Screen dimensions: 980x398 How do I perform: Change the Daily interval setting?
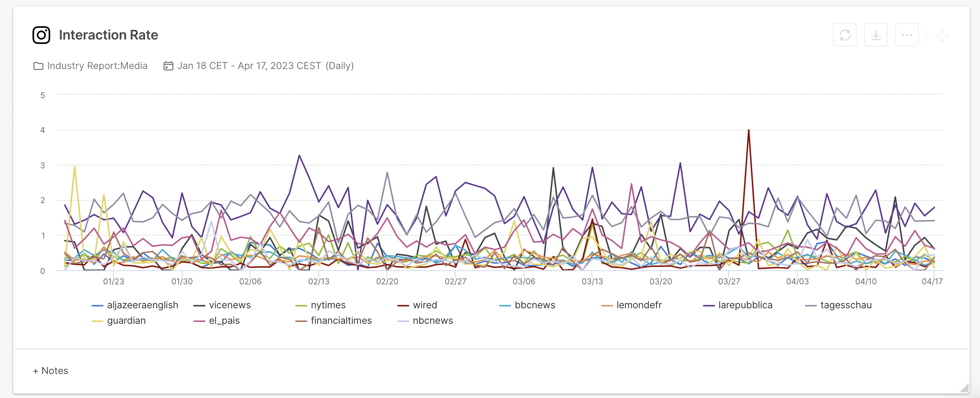tap(340, 65)
